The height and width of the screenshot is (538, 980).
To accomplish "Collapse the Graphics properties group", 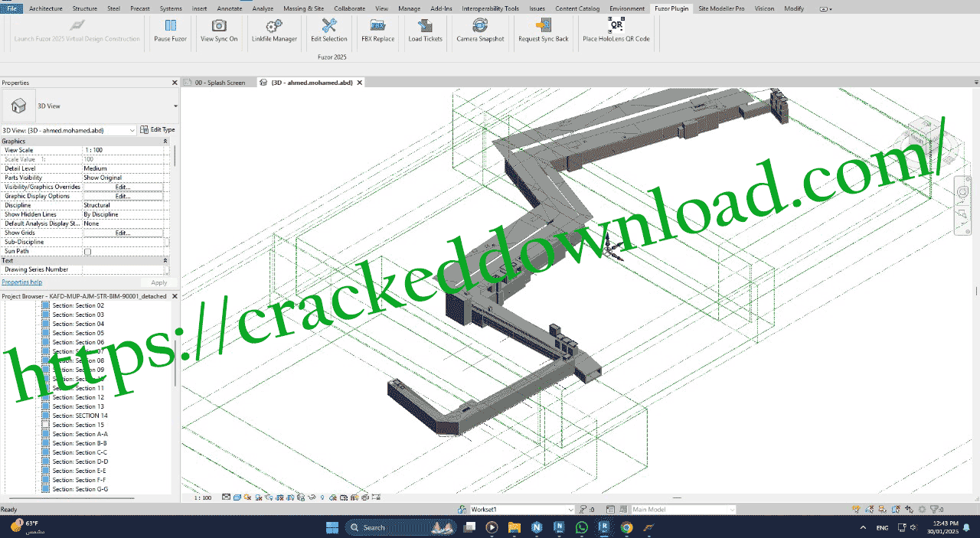I will pos(166,142).
